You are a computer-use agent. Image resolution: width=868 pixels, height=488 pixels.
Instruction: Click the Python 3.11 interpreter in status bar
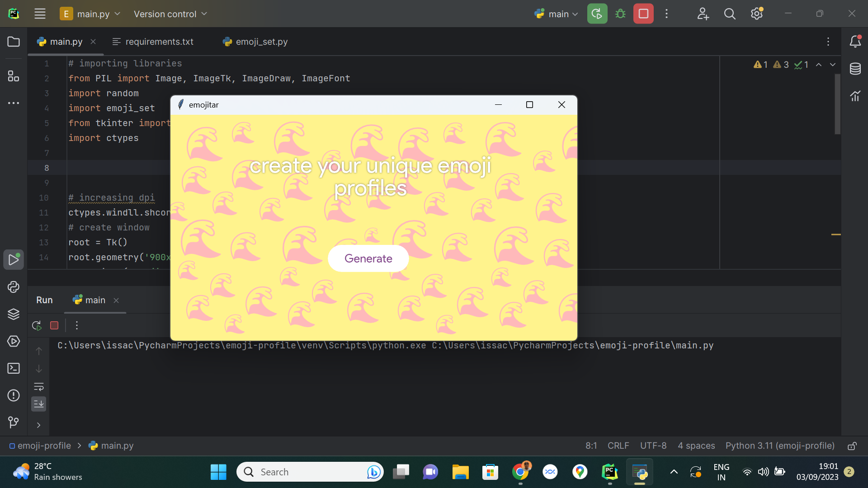pyautogui.click(x=779, y=446)
